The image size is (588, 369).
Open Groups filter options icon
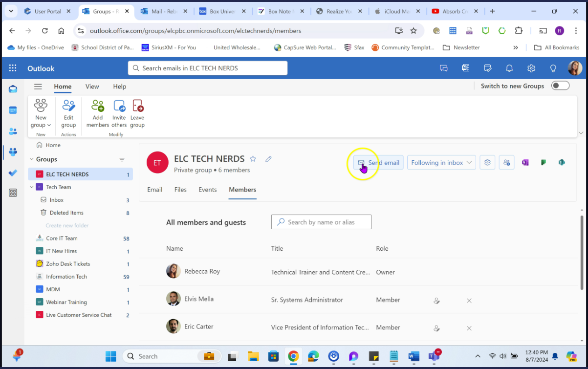(x=122, y=159)
